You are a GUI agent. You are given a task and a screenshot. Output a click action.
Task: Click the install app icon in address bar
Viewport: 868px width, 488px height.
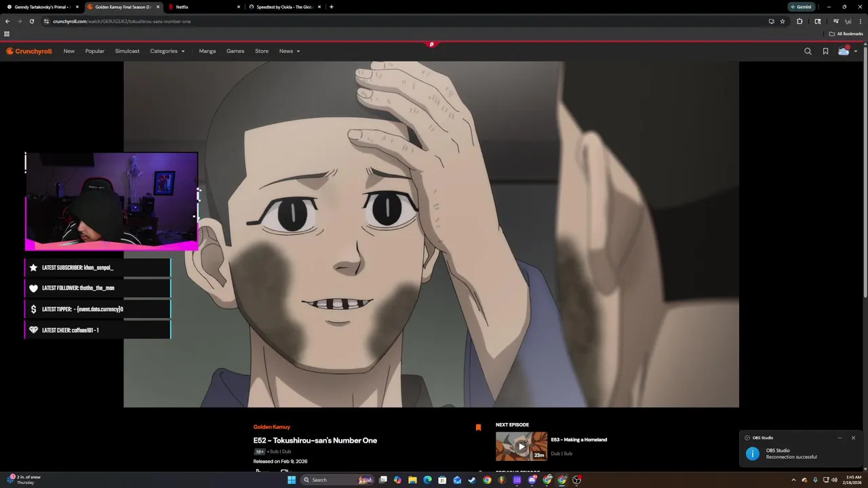[x=771, y=21]
